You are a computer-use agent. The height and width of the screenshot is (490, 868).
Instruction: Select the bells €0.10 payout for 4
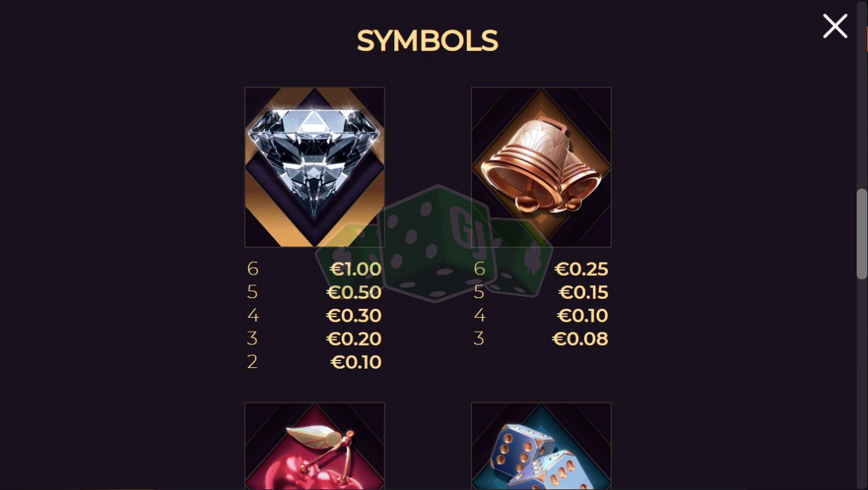coord(583,316)
